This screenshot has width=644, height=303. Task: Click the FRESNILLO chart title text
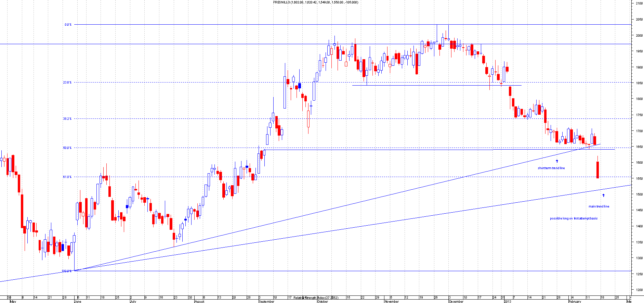pos(315,2)
